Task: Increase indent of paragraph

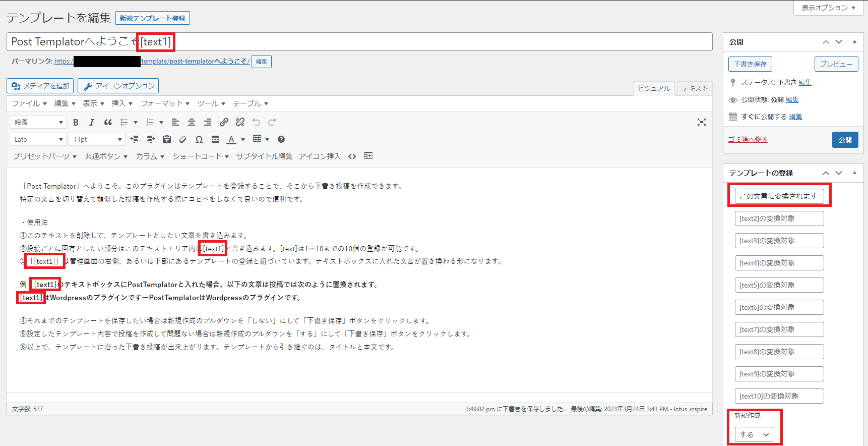Action: tap(151, 139)
